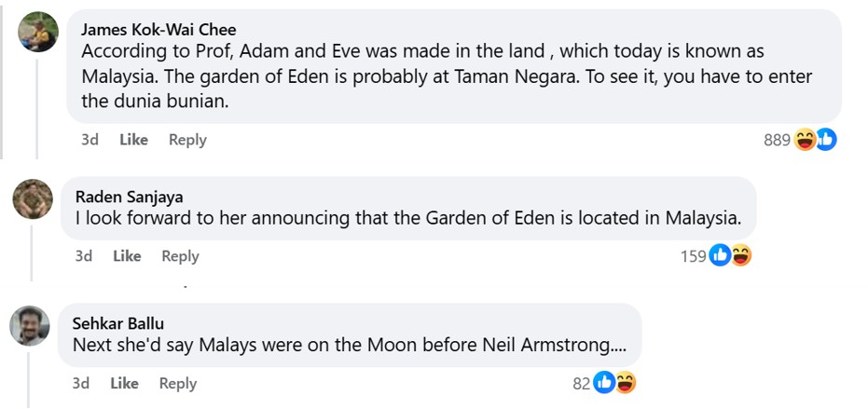This screenshot has height=409, width=868.
Task: Reply to Sehkar Ballu's comment
Action: [x=177, y=383]
